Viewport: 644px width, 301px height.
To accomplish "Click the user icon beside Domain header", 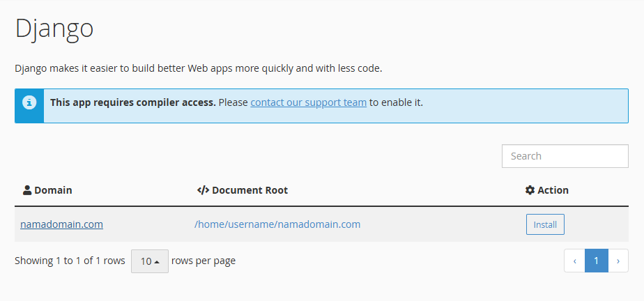I will 27,190.
